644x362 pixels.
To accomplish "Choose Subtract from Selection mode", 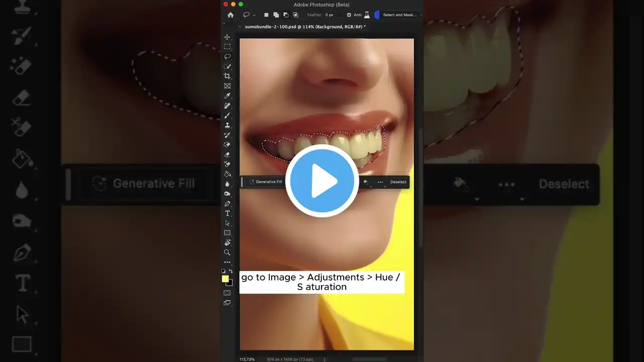I will [x=286, y=15].
